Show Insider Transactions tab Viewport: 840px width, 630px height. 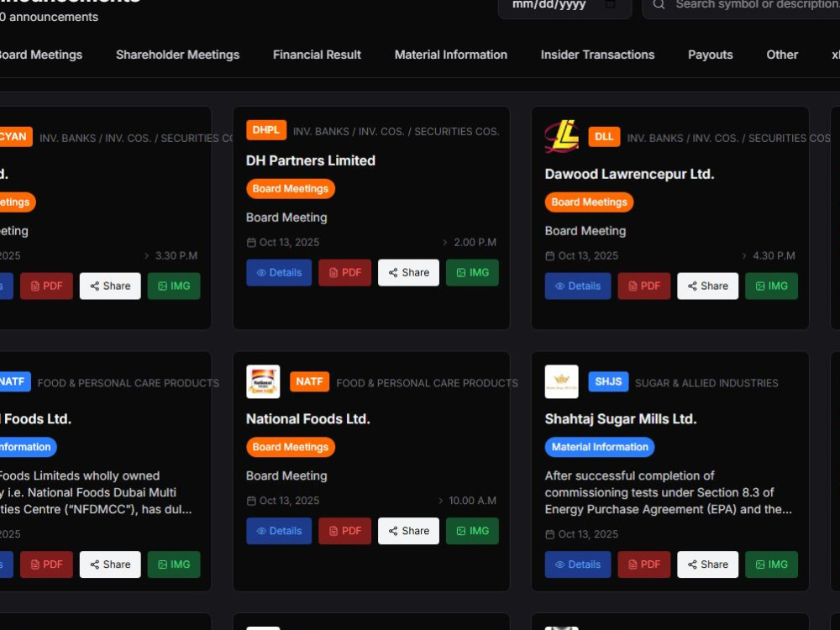click(597, 55)
